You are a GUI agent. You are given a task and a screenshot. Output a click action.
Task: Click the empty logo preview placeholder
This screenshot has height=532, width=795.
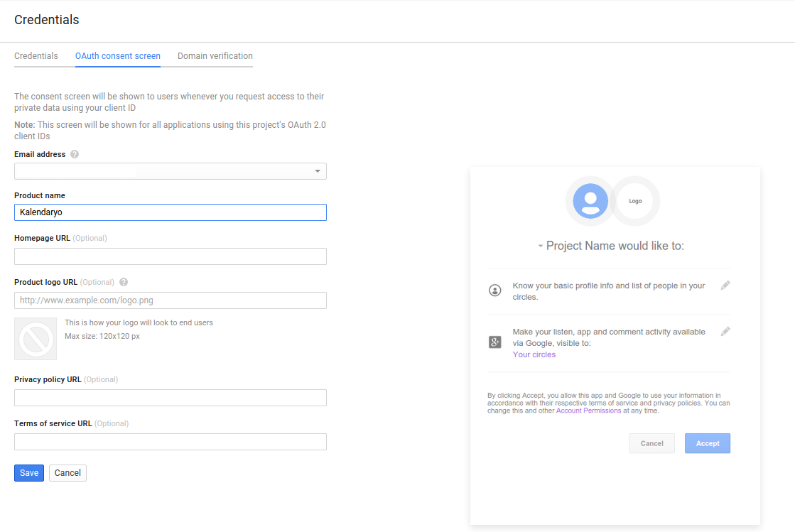click(36, 339)
